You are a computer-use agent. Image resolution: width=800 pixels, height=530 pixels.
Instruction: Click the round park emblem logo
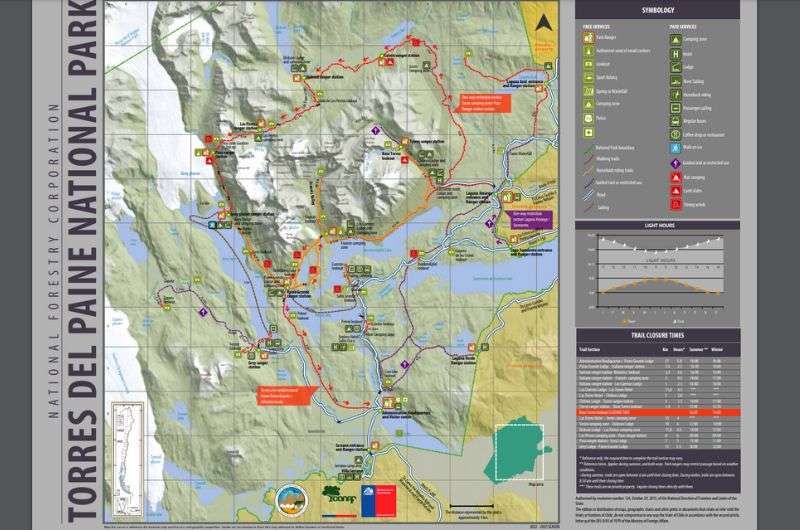(x=291, y=501)
